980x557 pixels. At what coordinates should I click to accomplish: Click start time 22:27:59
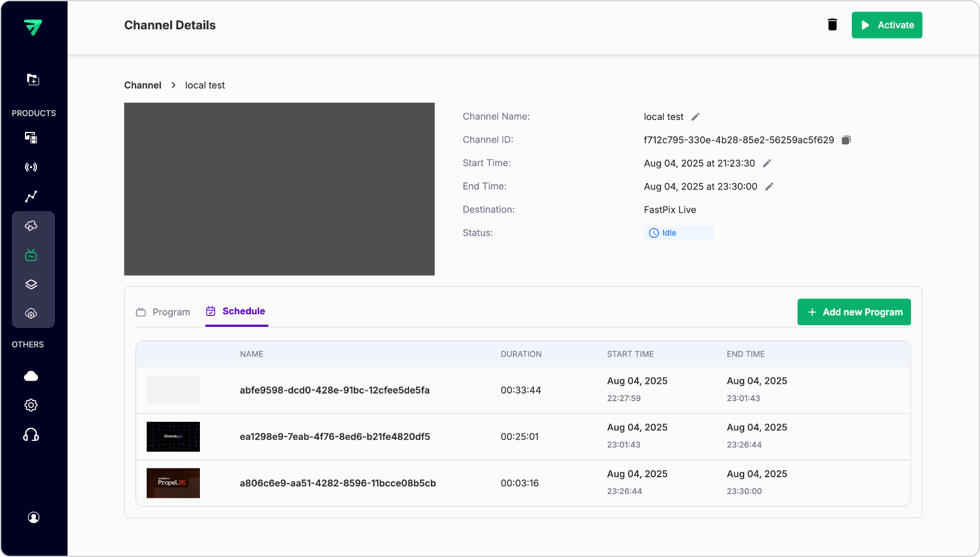tap(624, 398)
